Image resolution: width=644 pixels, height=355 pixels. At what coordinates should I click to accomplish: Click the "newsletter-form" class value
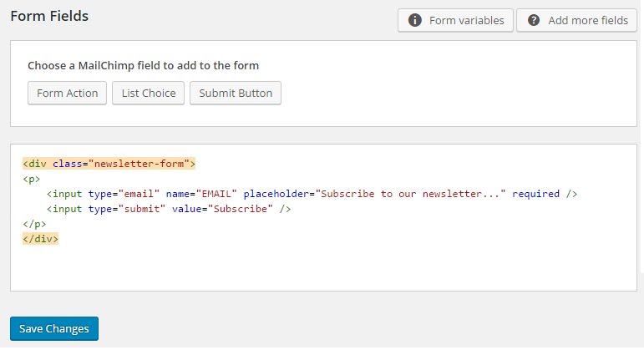[139, 164]
